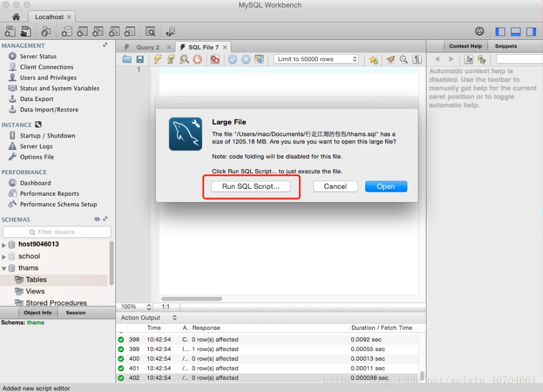Viewport: 543px width, 392px height.
Task: Open Users and Privileges
Action: coord(48,77)
